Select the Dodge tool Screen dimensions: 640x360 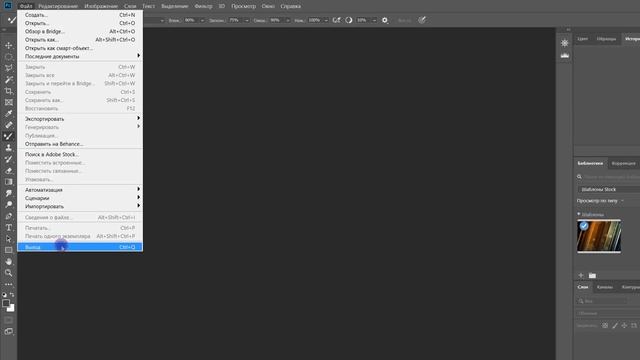coord(9,205)
